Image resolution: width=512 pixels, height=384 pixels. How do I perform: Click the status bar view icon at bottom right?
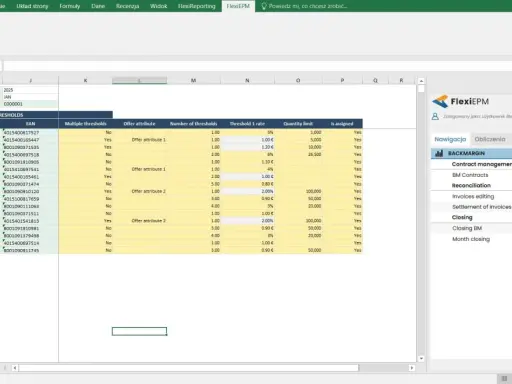coord(504,379)
